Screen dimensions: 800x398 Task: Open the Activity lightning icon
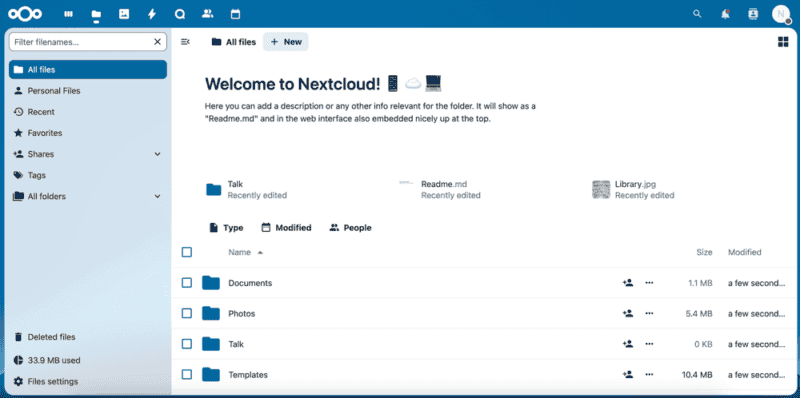pos(152,14)
